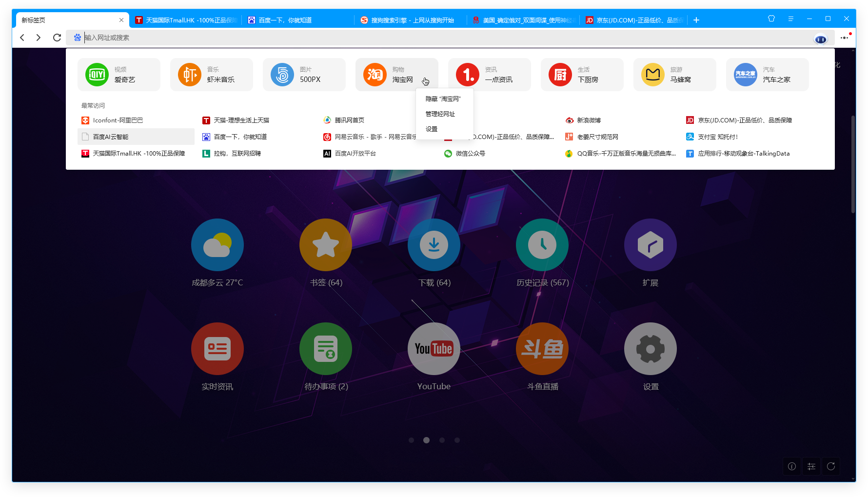The image size is (868, 497).
Task: Go to first speed dial page dot
Action: point(411,440)
